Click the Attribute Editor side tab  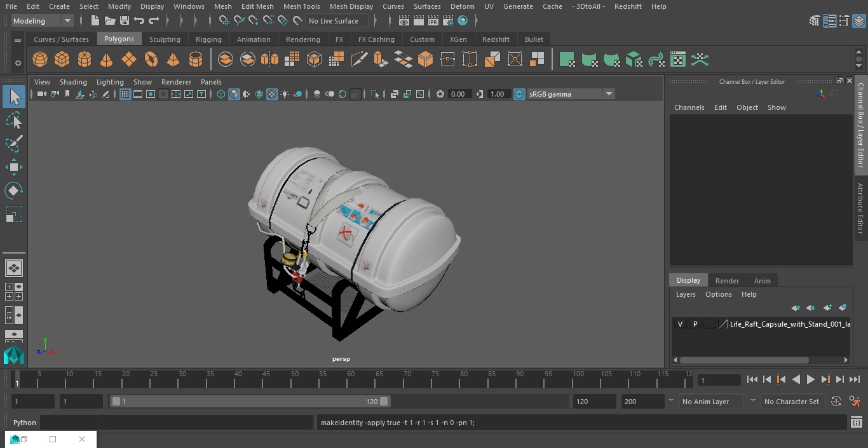click(860, 209)
